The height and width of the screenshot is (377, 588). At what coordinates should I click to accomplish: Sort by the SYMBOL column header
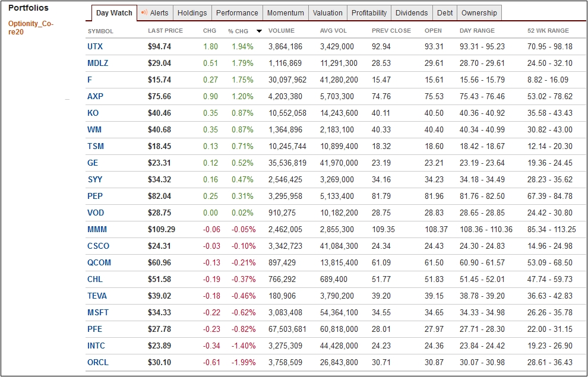click(100, 31)
